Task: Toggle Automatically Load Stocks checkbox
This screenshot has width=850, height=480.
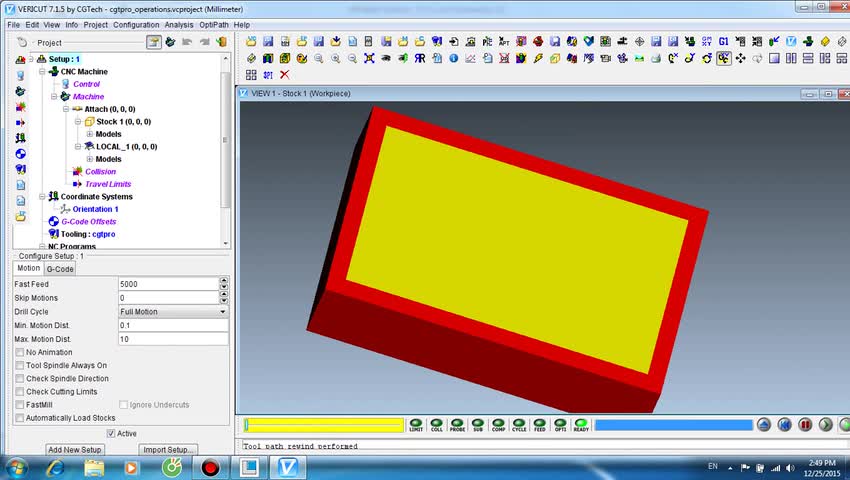Action: click(20, 418)
